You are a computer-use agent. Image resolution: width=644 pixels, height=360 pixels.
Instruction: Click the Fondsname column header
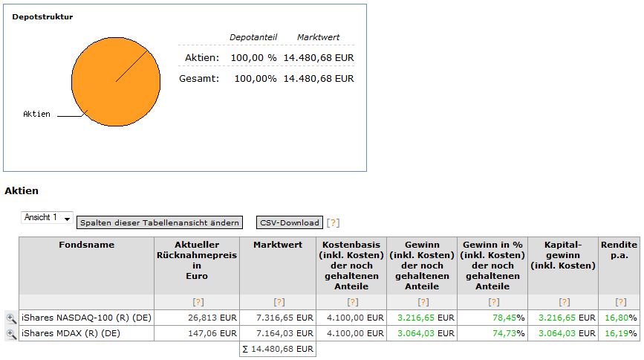pos(87,245)
